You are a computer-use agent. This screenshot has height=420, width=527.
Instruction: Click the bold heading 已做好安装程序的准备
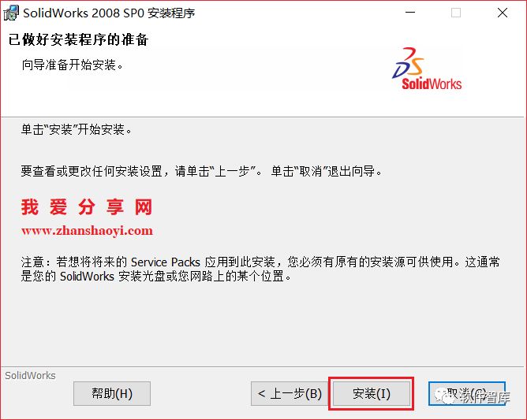(x=78, y=39)
